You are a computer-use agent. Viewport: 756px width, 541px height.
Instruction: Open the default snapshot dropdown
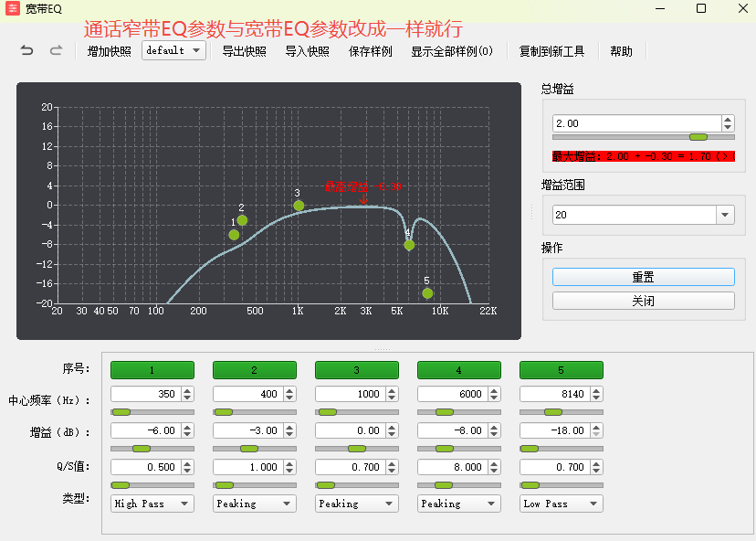coord(173,50)
